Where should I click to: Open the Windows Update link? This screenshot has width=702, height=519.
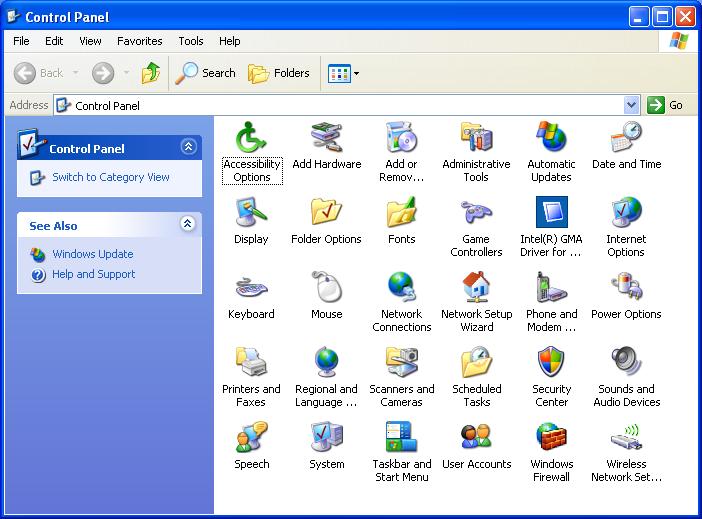pyautogui.click(x=93, y=254)
